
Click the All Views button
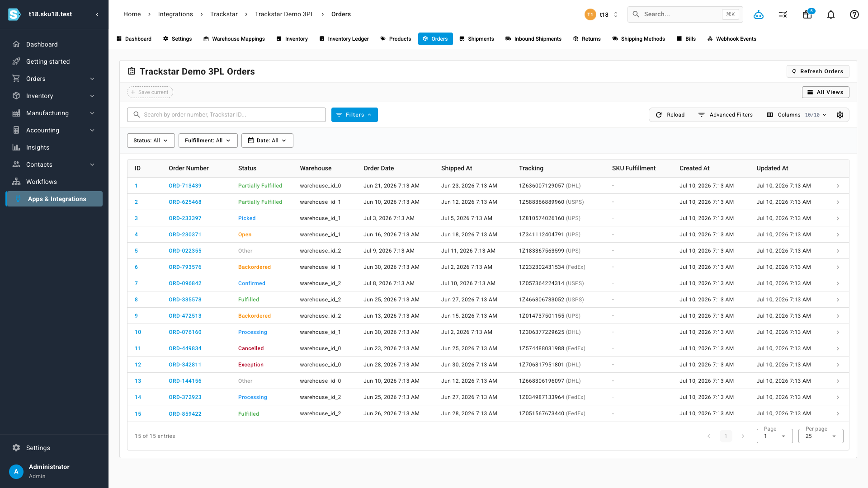point(826,92)
